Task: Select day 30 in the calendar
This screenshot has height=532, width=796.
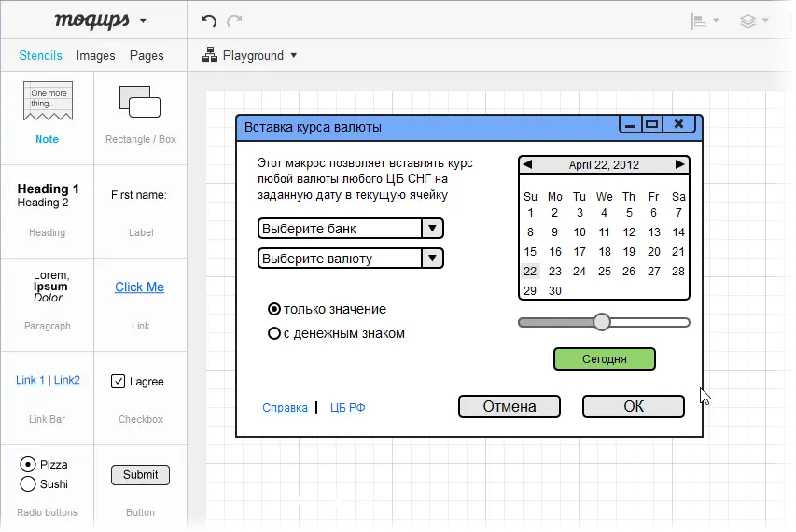Action: pyautogui.click(x=555, y=291)
